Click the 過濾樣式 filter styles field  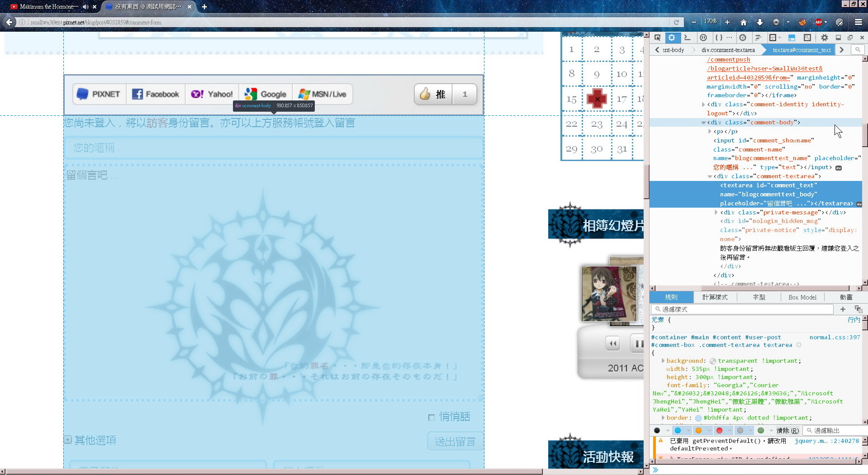point(742,309)
